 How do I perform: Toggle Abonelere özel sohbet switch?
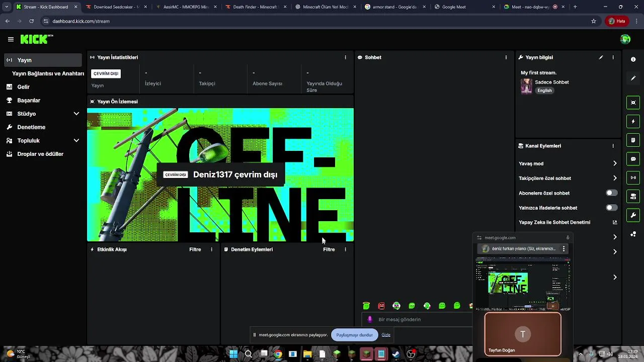click(x=611, y=193)
